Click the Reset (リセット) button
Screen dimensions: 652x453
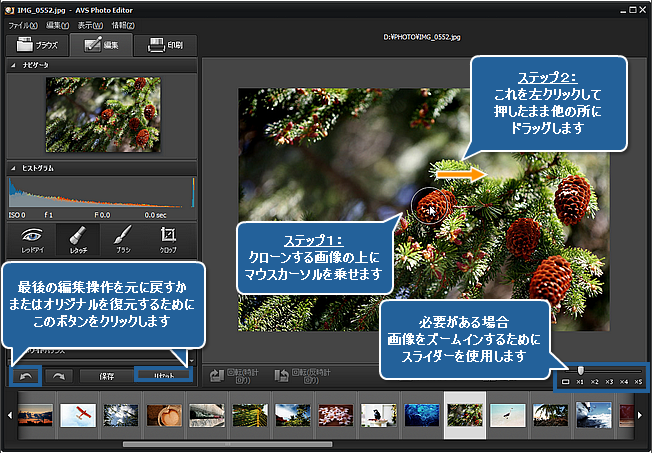161,376
